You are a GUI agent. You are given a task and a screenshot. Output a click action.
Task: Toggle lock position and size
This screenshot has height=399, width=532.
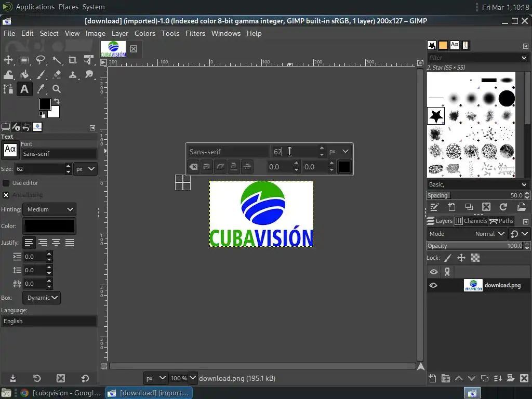(x=461, y=258)
